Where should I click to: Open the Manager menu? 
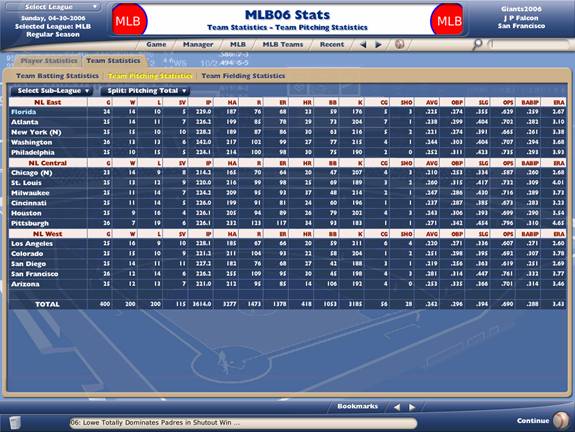click(198, 44)
